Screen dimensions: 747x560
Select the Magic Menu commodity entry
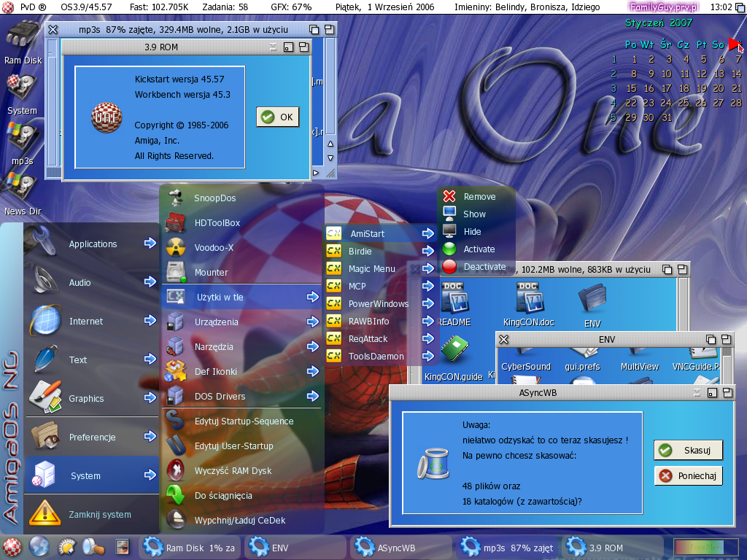tap(380, 268)
